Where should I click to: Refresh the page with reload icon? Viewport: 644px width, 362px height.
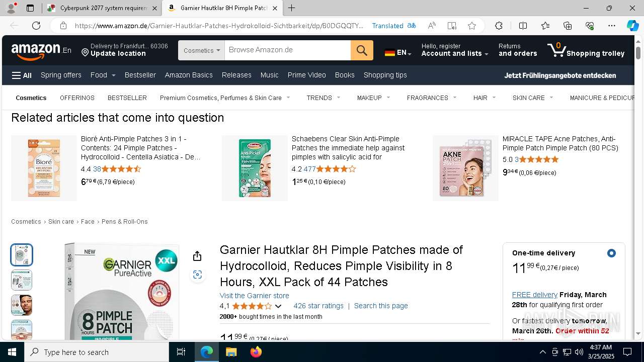36,26
